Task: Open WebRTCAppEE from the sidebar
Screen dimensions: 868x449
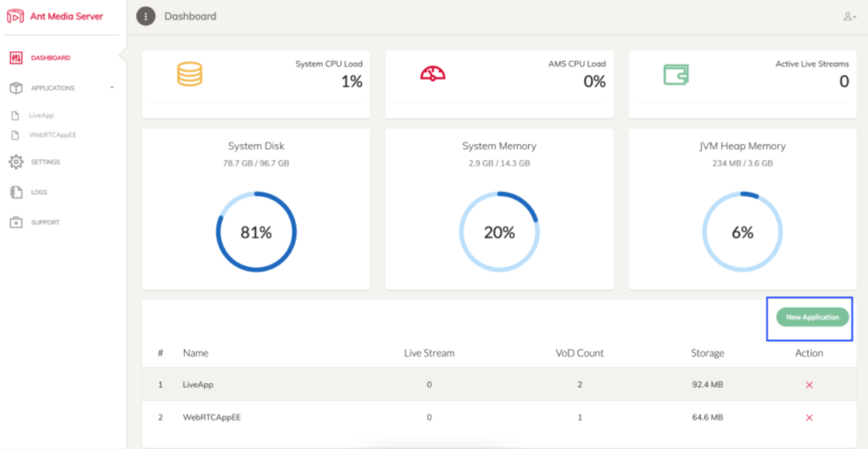Action: point(53,135)
